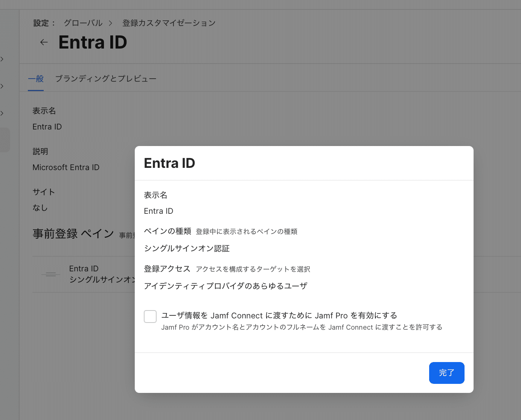Open the ブランディングとプレビュー tab
This screenshot has height=420, width=521.
pyautogui.click(x=106, y=79)
